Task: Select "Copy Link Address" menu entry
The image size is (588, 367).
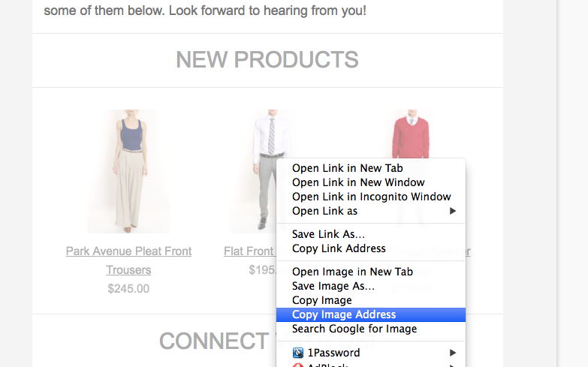Action: 339,248
